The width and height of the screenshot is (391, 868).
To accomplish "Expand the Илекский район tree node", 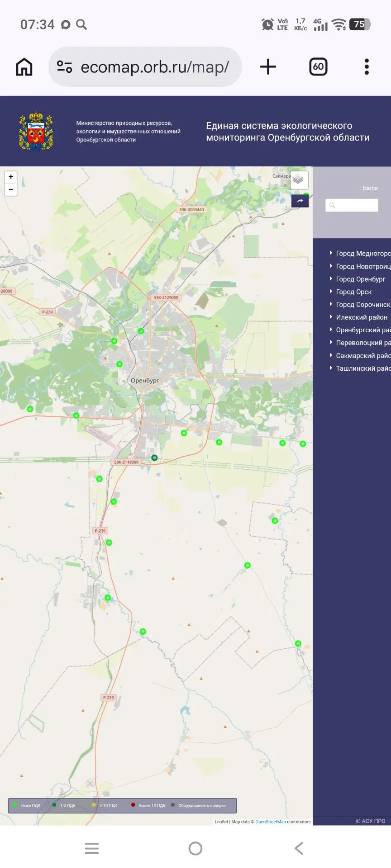I will 331,317.
